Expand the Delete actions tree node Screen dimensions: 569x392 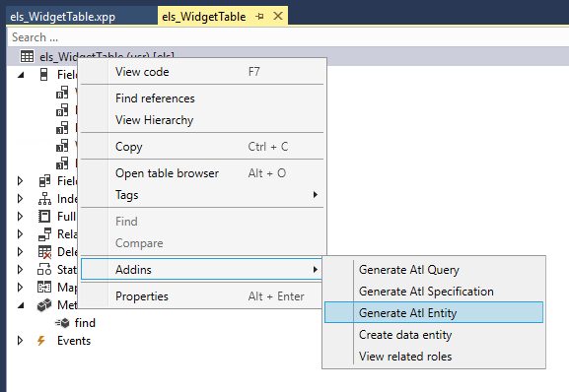pos(21,252)
